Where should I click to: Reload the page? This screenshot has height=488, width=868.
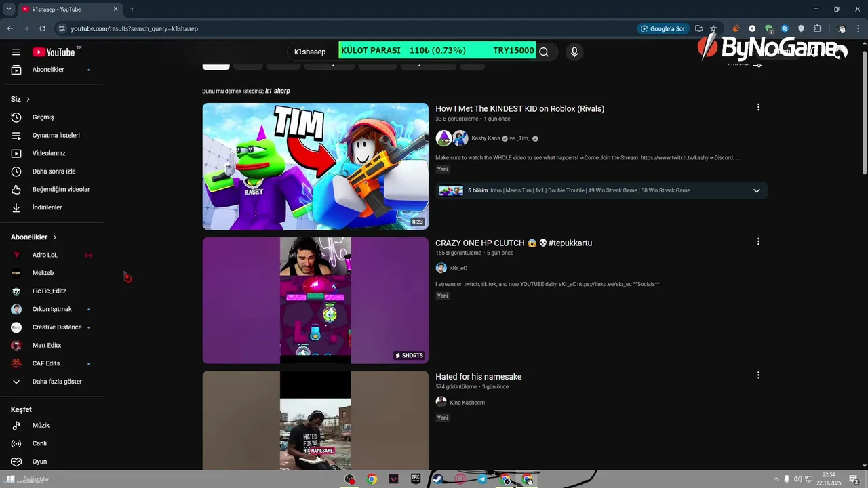coord(42,28)
